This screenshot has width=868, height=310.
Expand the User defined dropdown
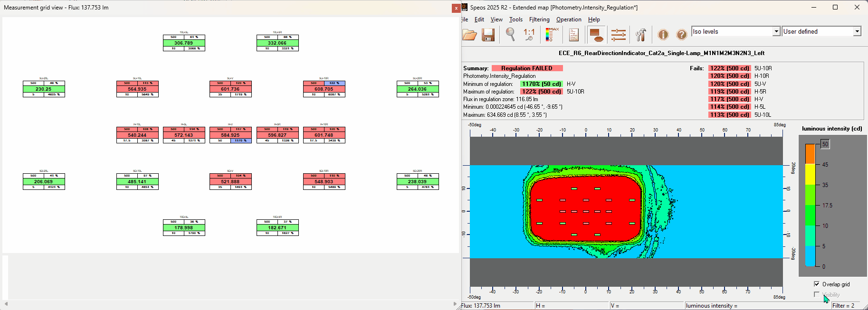tap(857, 31)
